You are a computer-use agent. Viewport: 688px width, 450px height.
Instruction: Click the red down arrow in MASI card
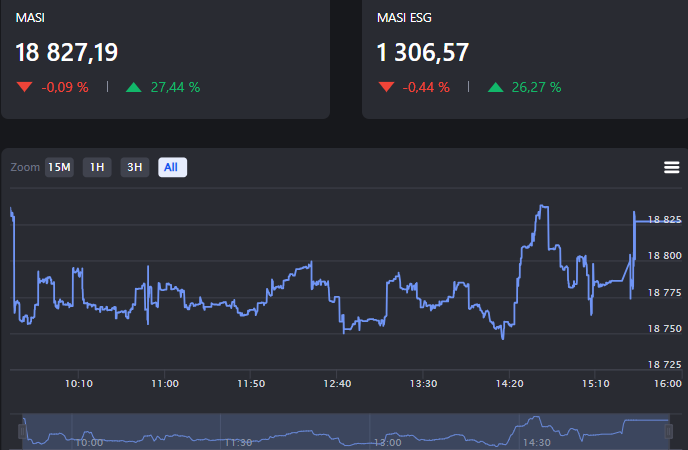pyautogui.click(x=25, y=87)
